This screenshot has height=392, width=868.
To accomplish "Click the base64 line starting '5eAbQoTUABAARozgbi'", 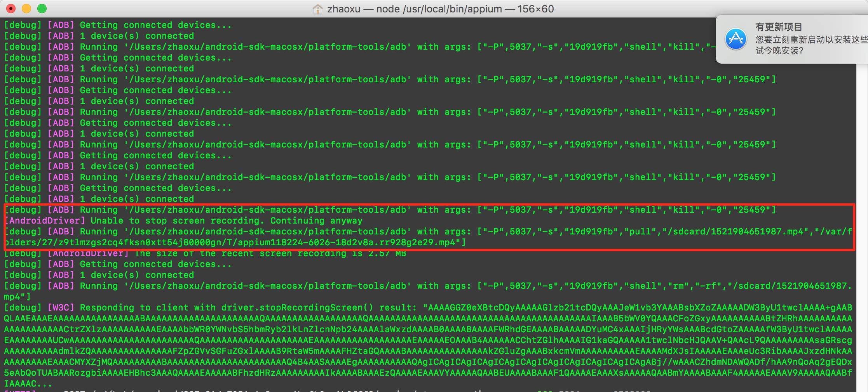I will (428, 373).
